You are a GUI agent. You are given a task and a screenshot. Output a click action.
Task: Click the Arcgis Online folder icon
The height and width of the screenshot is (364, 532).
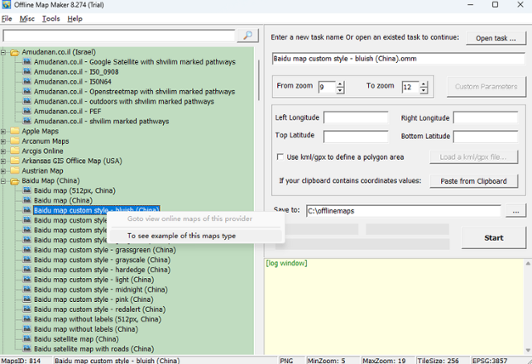click(x=15, y=151)
